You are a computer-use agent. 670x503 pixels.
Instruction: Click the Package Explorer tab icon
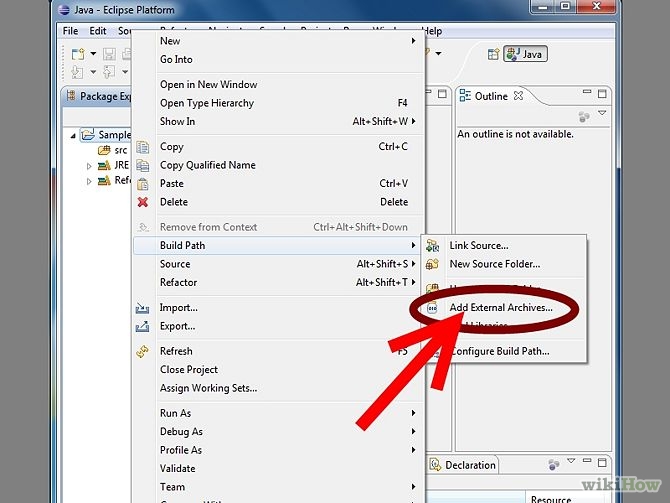click(x=71, y=96)
